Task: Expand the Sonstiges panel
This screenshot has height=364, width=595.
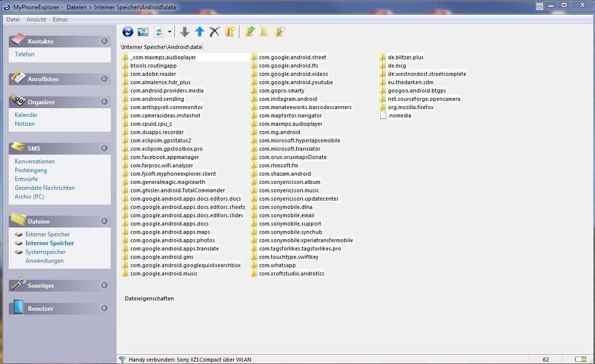Action: click(x=104, y=285)
